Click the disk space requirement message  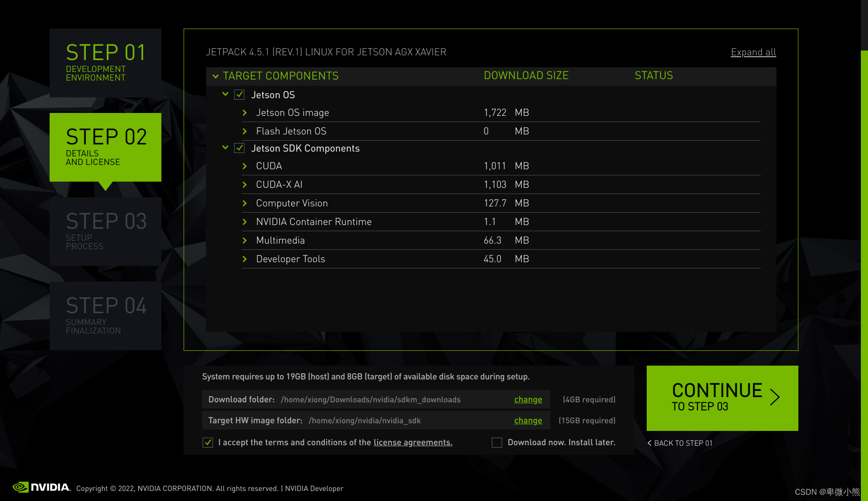(366, 377)
